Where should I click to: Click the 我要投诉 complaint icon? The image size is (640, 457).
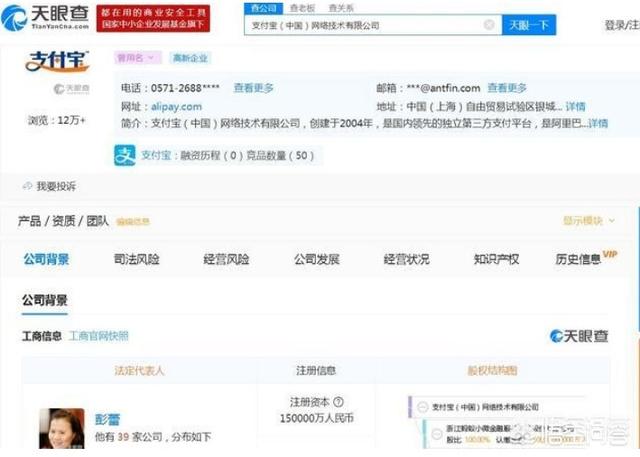(27, 186)
